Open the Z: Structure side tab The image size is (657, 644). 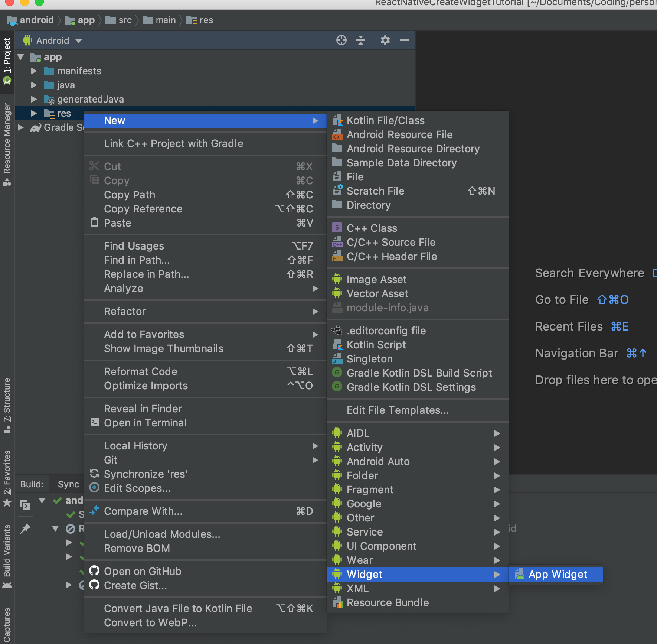(x=7, y=405)
